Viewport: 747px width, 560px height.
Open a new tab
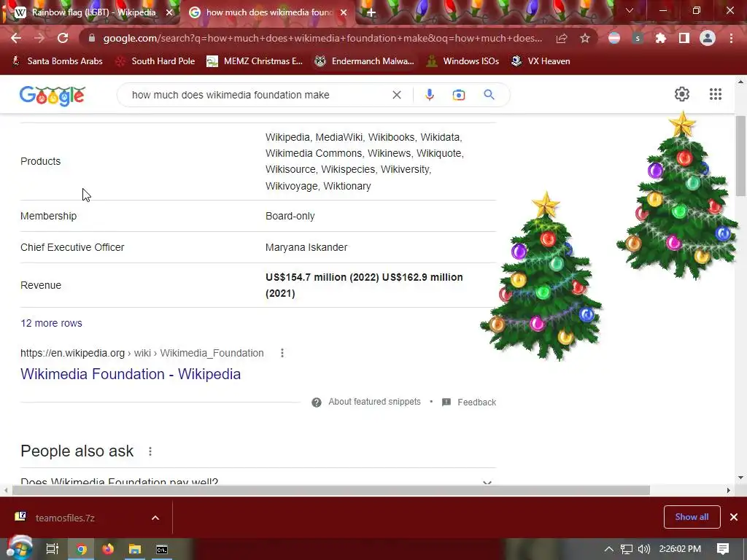point(371,13)
